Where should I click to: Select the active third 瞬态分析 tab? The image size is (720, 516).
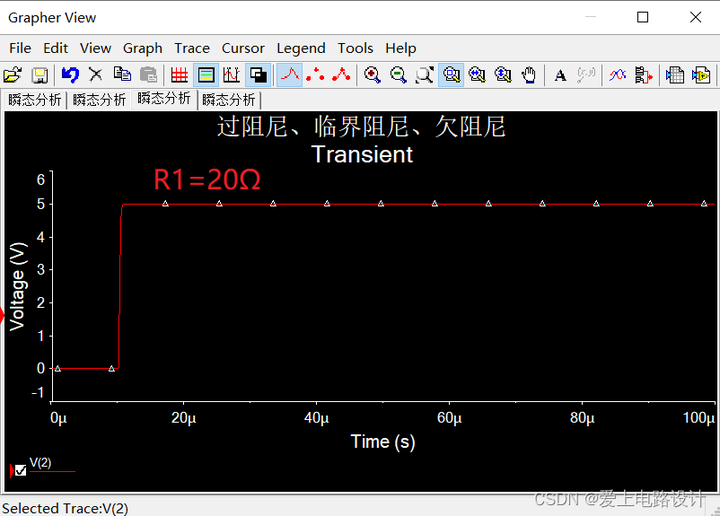click(x=164, y=98)
